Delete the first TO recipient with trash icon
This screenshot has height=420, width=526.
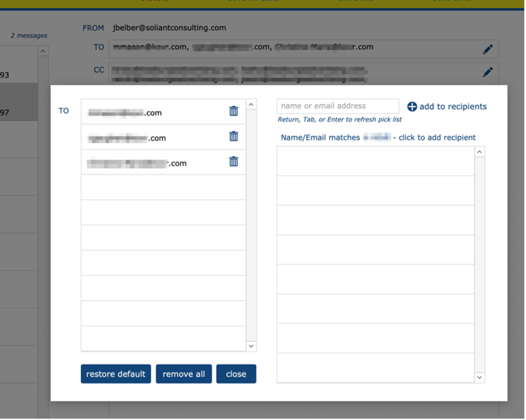click(234, 111)
